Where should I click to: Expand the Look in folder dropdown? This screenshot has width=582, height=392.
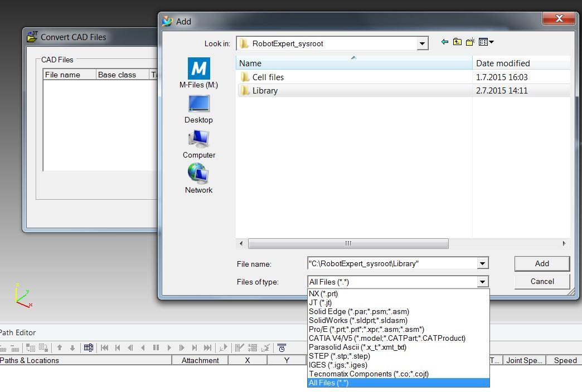tap(422, 44)
